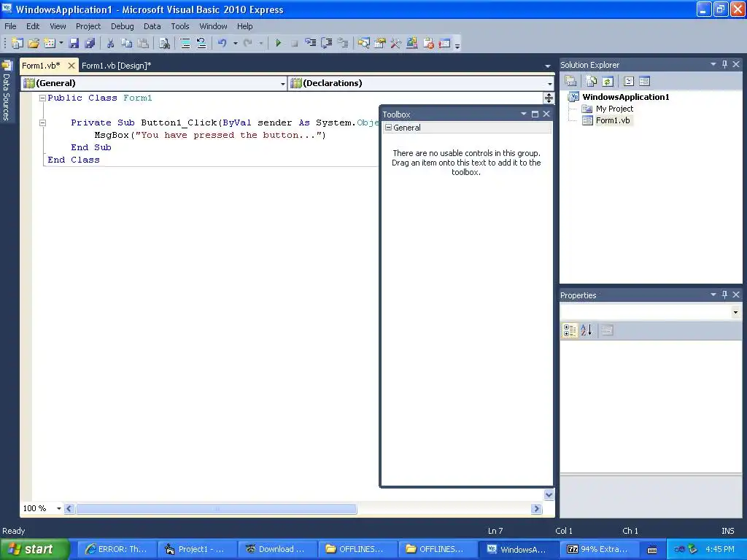Open the Debug menu

coord(123,26)
